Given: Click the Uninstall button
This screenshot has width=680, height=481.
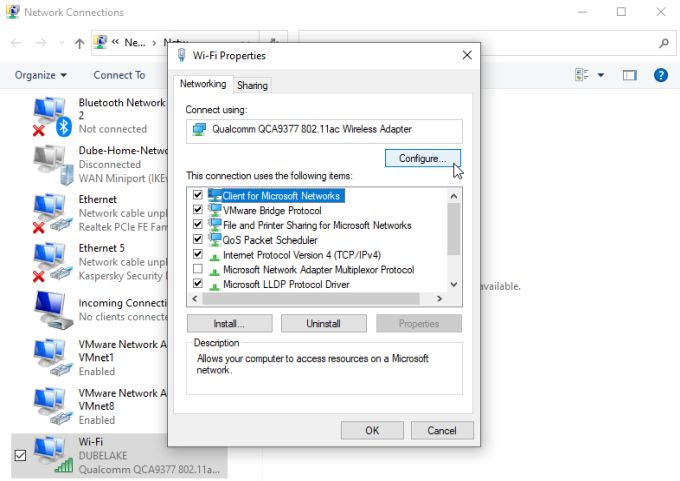Looking at the screenshot, I should tap(324, 324).
